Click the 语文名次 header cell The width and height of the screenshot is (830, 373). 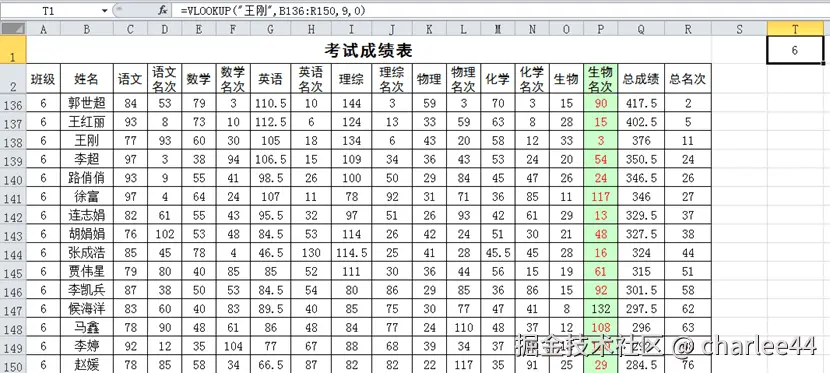point(165,79)
